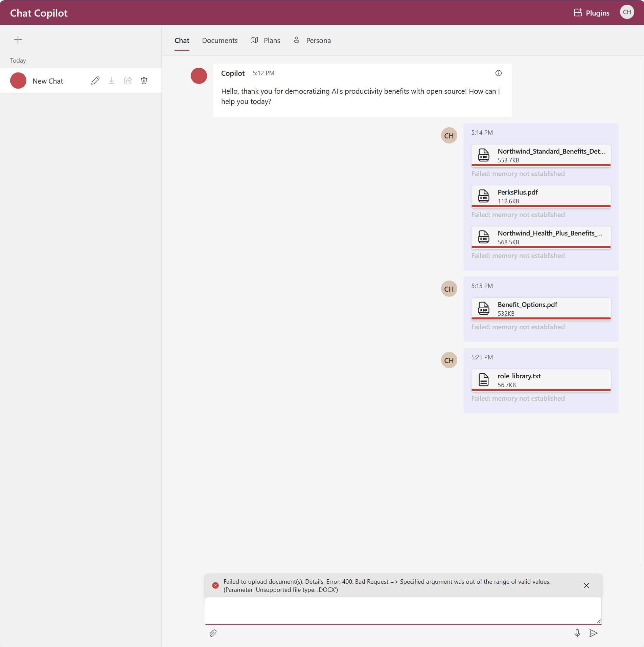Select the New Chat conversation in the sidebar
This screenshot has width=644, height=647.
point(47,81)
